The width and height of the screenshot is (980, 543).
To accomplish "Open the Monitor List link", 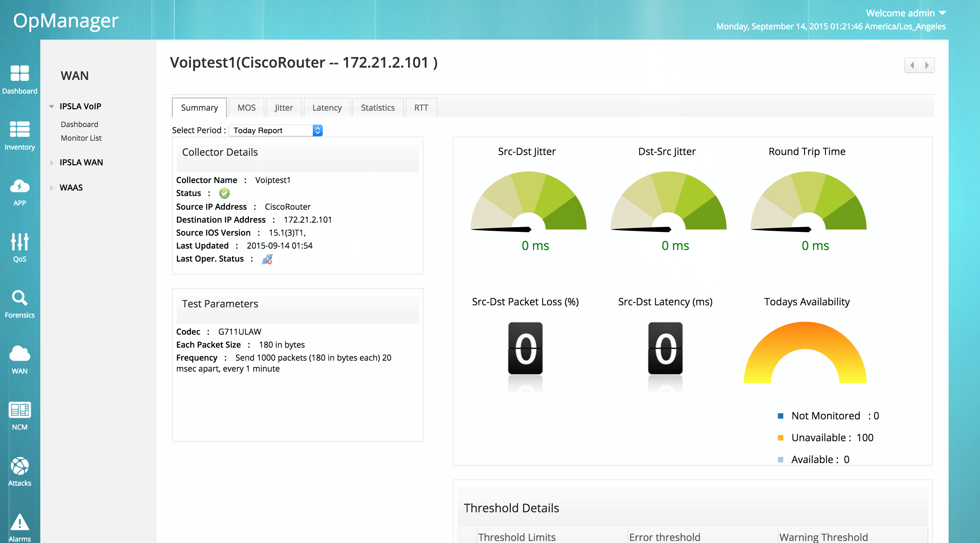I will tap(81, 138).
